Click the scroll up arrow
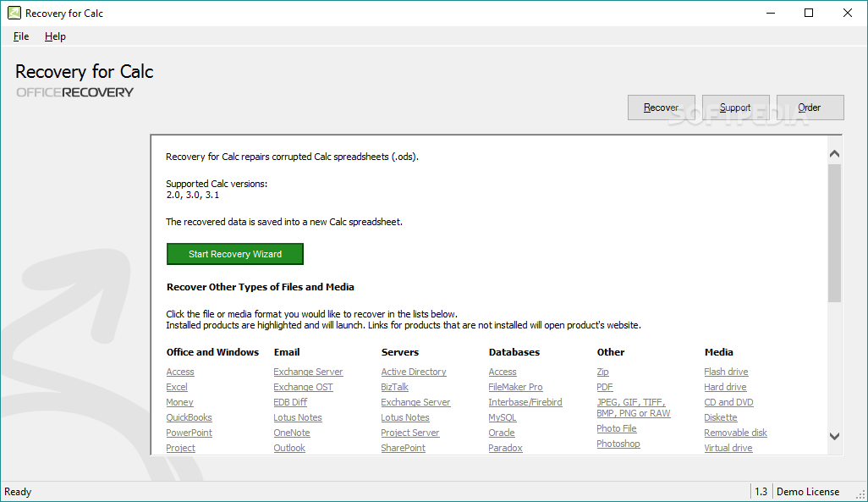868x502 pixels. click(835, 154)
